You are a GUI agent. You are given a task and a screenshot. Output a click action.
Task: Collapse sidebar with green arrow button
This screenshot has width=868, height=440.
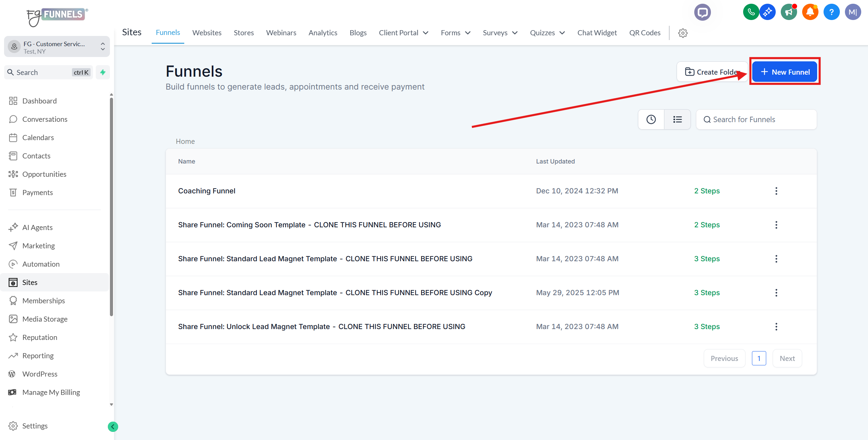pos(113,426)
